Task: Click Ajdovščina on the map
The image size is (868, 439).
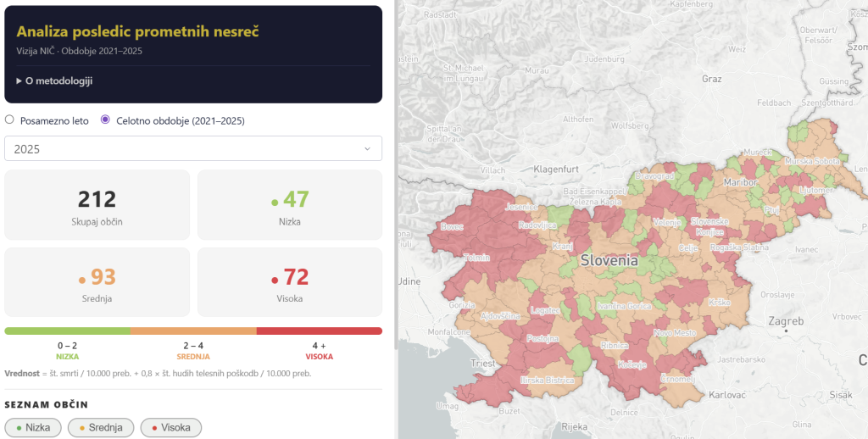Action: click(x=500, y=316)
